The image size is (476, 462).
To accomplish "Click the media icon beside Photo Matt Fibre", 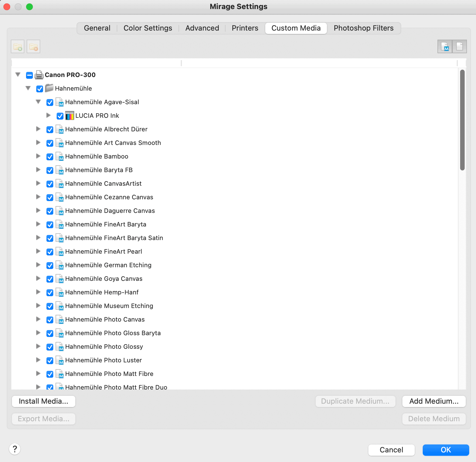I will click(x=59, y=374).
